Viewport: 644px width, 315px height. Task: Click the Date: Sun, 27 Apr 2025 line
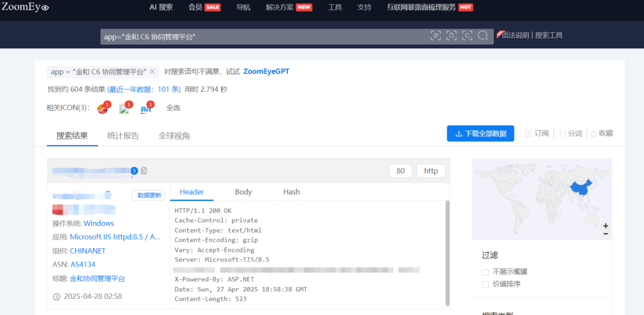tap(241, 289)
